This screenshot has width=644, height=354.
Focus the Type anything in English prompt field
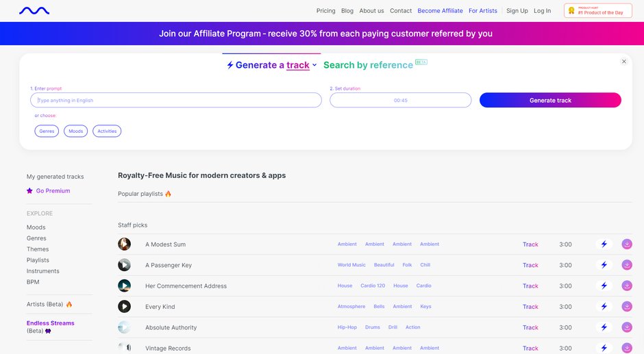point(176,100)
